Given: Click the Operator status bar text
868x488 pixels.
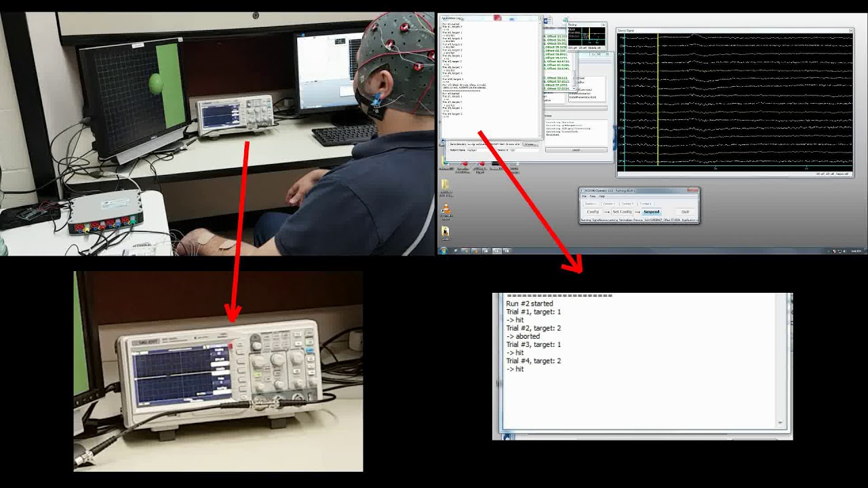Looking at the screenshot, I should [x=639, y=220].
